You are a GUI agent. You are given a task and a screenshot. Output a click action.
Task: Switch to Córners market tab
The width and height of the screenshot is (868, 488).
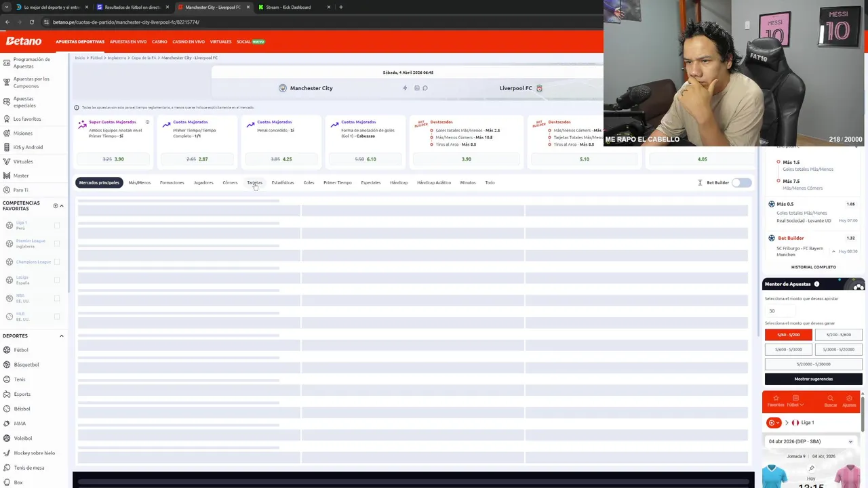[230, 182]
